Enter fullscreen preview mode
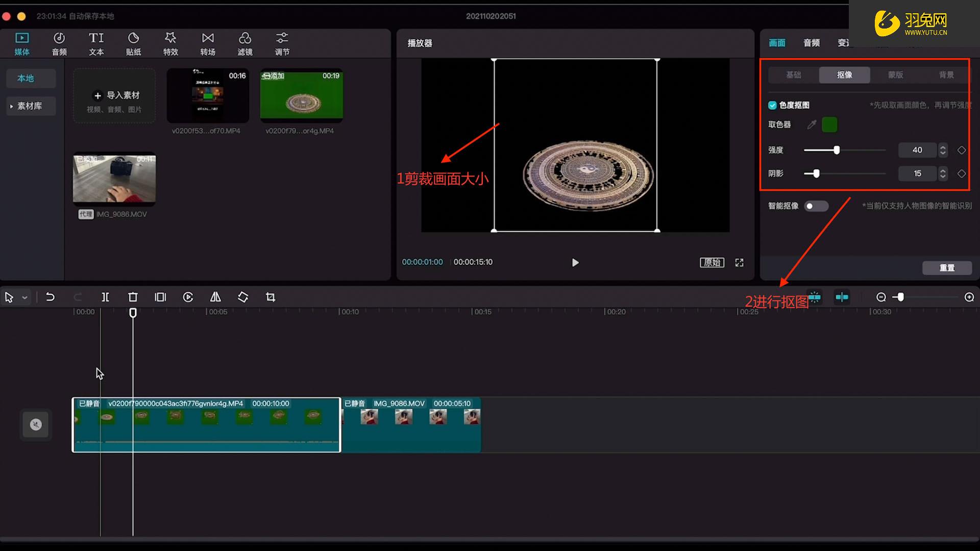 coord(739,262)
